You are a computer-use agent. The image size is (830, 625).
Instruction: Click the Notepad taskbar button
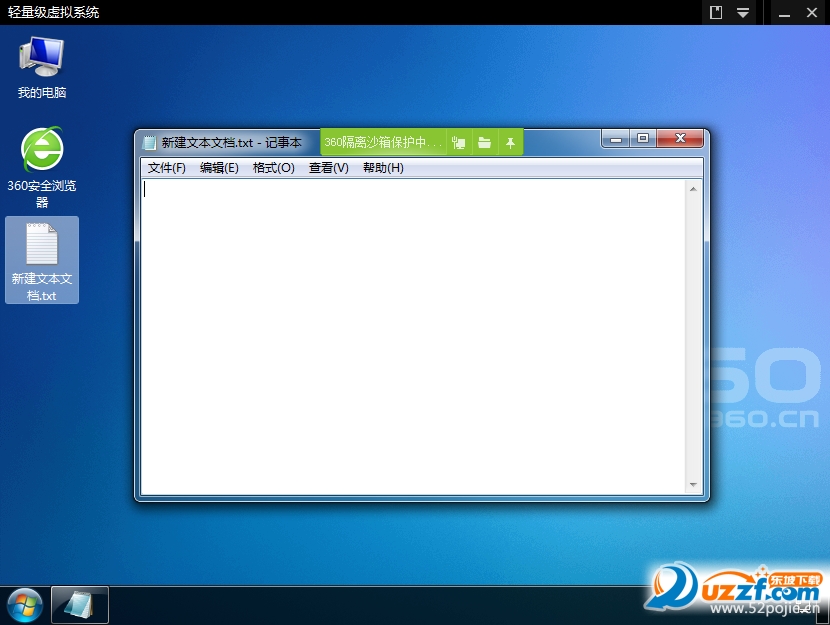pos(80,605)
